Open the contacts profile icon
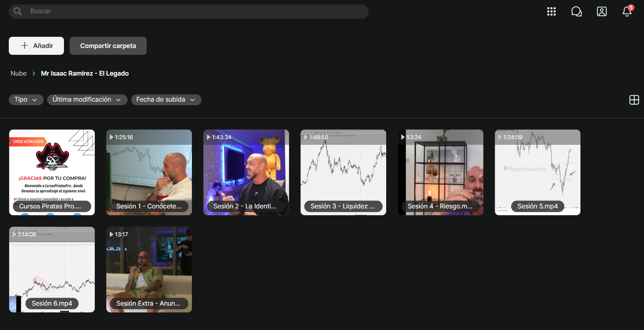Viewport: 644px width, 330px height. click(602, 12)
